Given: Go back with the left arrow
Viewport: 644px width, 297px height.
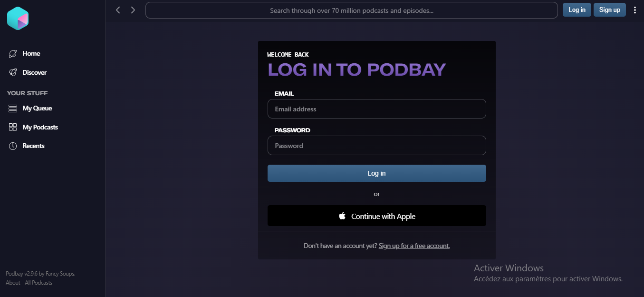Looking at the screenshot, I should [118, 10].
